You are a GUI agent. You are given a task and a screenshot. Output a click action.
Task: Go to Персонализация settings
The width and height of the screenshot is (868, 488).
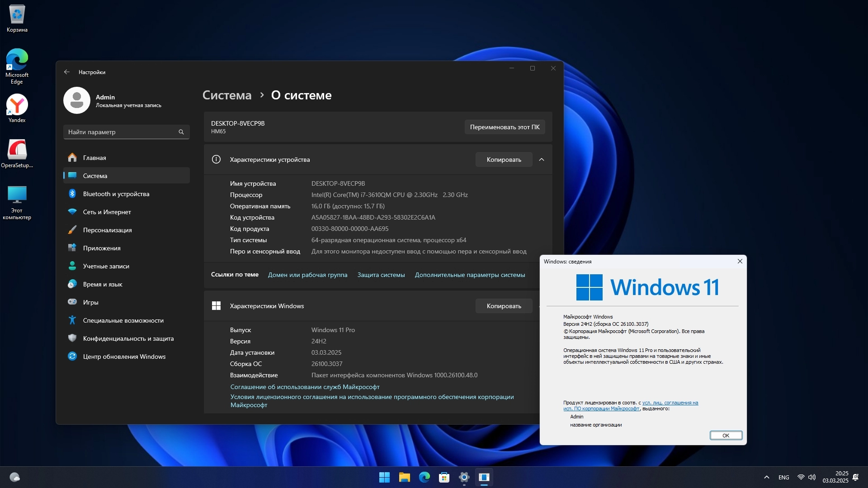[x=107, y=230]
